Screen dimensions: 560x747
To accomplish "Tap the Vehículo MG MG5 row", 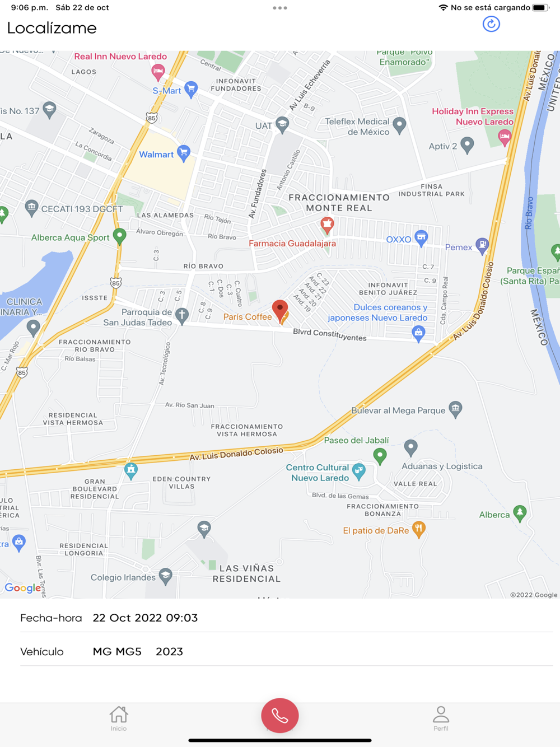I will point(287,652).
